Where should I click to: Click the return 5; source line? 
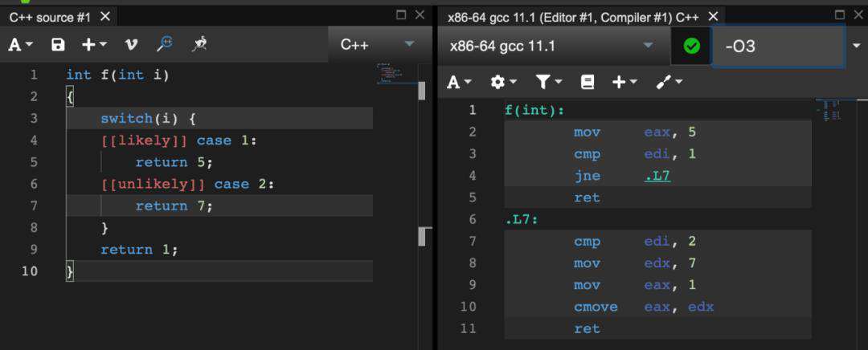pyautogui.click(x=174, y=163)
